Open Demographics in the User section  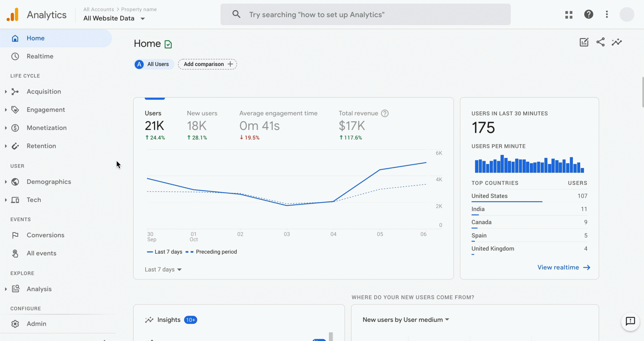point(49,181)
